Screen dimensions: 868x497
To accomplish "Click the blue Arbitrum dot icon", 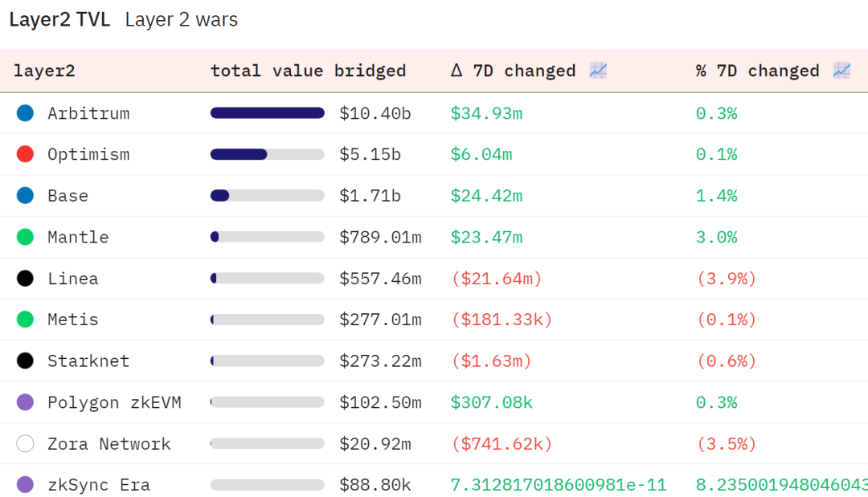I will (25, 112).
